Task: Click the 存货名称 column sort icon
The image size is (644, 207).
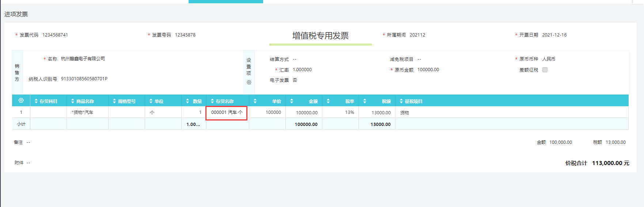Action: 212,101
